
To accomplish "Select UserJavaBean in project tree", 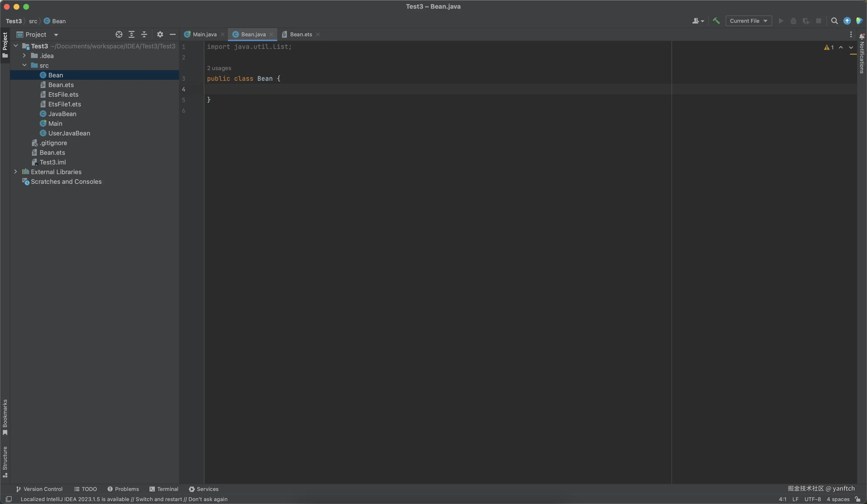I will (69, 133).
